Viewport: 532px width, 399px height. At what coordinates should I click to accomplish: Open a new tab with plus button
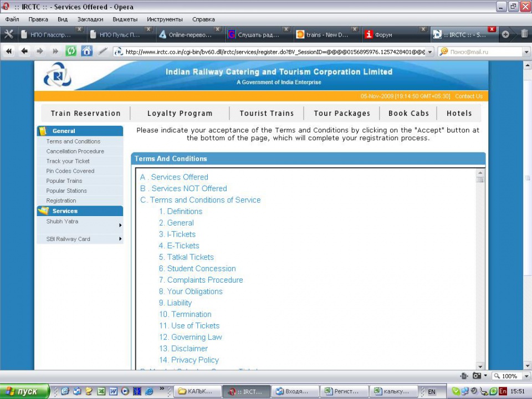point(505,34)
